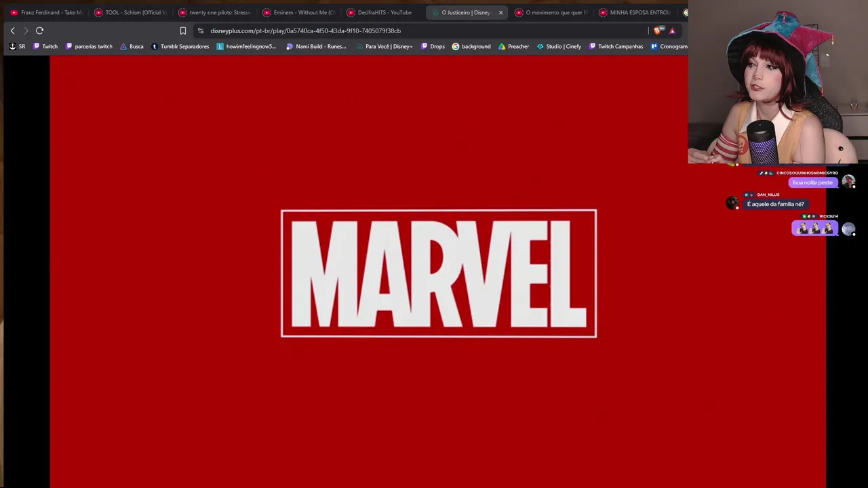Click the 'boa noite peste' chat message
The image size is (868, 488).
(x=812, y=182)
